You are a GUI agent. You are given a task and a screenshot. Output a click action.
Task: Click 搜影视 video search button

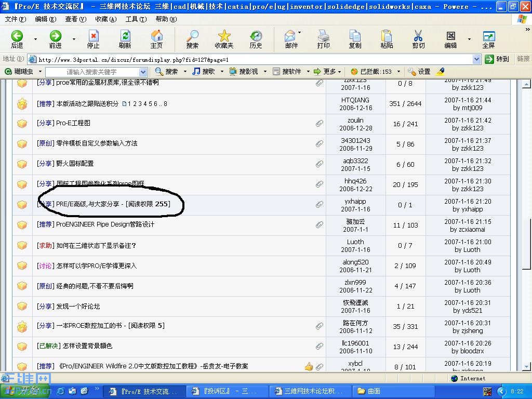[244, 72]
